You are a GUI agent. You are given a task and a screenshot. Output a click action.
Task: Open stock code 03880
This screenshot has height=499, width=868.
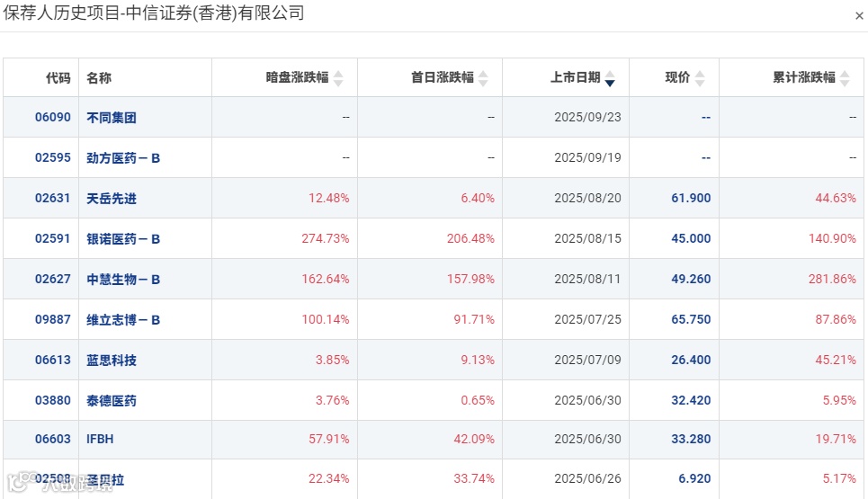tap(52, 400)
